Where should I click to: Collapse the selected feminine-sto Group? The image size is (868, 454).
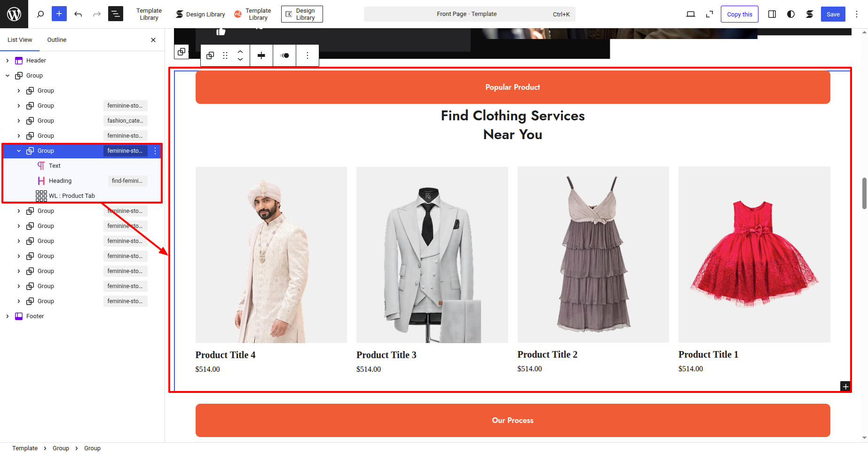[19, 151]
